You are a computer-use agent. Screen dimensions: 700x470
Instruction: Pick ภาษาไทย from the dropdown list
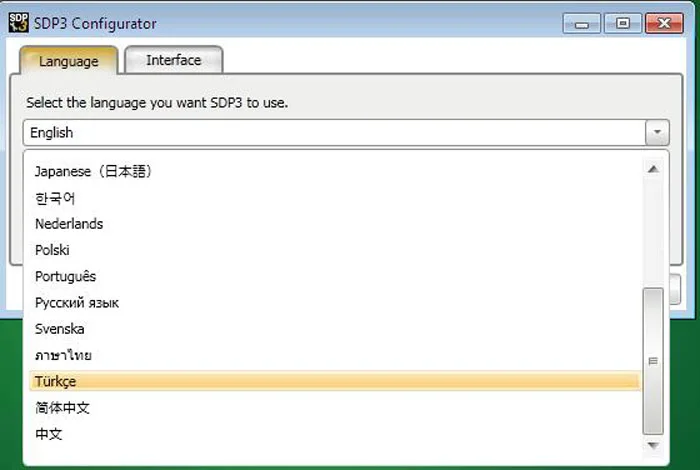335,355
